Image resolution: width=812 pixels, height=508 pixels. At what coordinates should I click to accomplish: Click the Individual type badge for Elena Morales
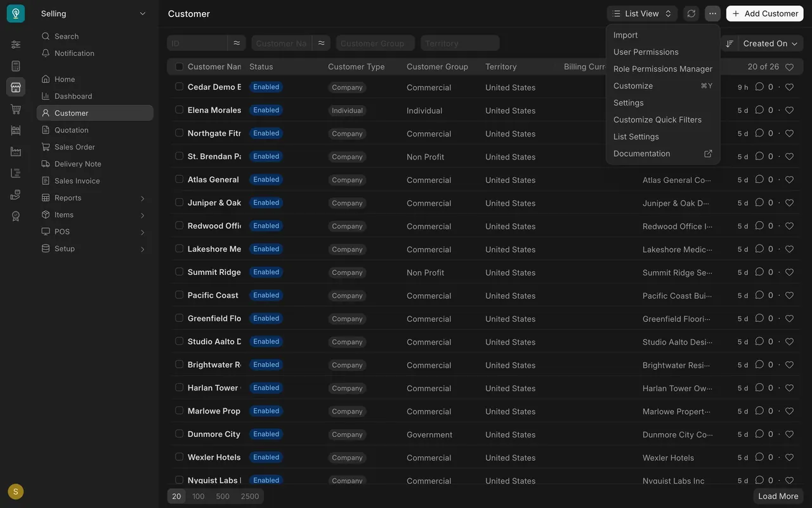tap(347, 110)
